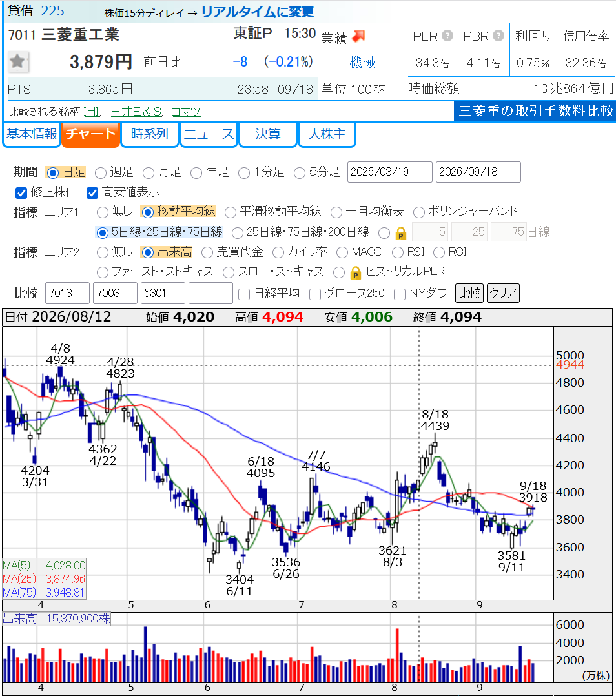Select 1分足 period radio button
Screen dimensions: 616x696
(244, 172)
